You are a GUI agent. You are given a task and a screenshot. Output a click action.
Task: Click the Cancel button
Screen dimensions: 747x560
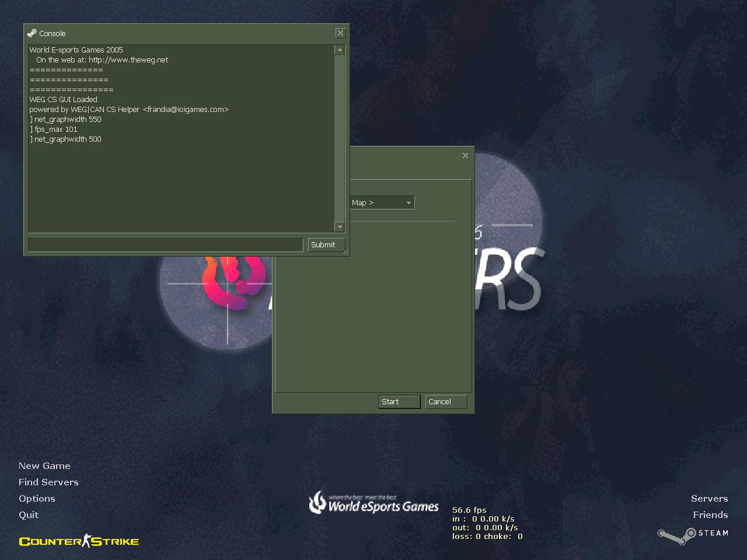click(446, 401)
